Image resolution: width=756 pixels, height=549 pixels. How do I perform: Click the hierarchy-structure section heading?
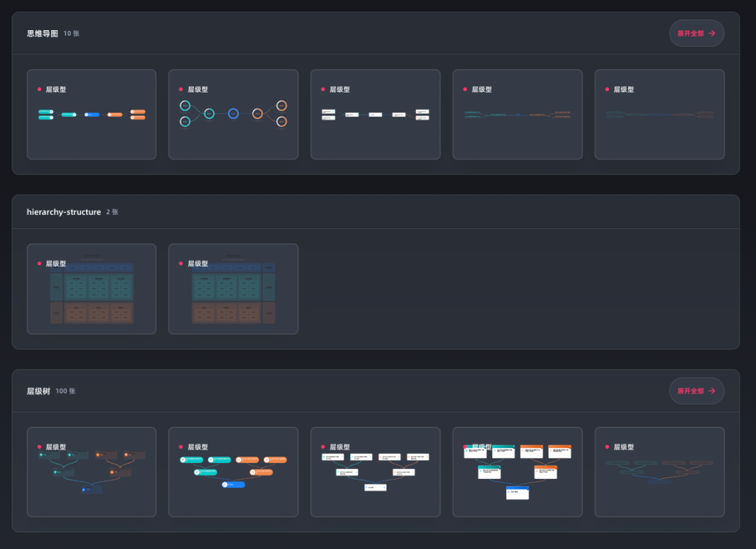pyautogui.click(x=64, y=212)
